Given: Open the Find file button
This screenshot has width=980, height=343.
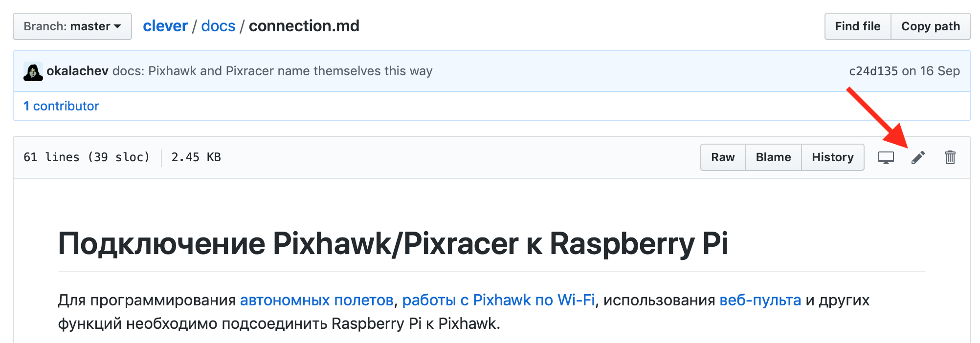Looking at the screenshot, I should (x=857, y=26).
